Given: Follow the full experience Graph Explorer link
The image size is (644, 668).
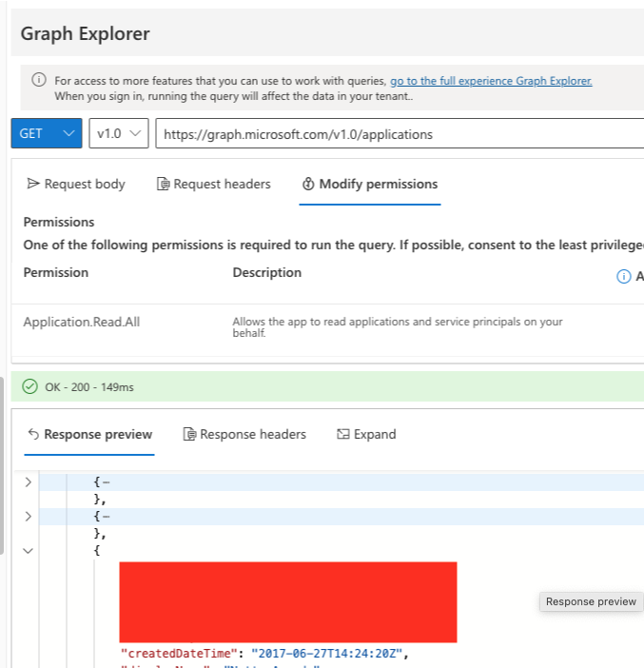Looking at the screenshot, I should tap(491, 81).
